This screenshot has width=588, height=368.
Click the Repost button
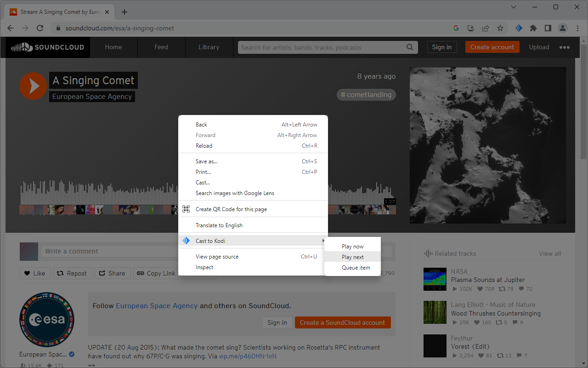(72, 273)
